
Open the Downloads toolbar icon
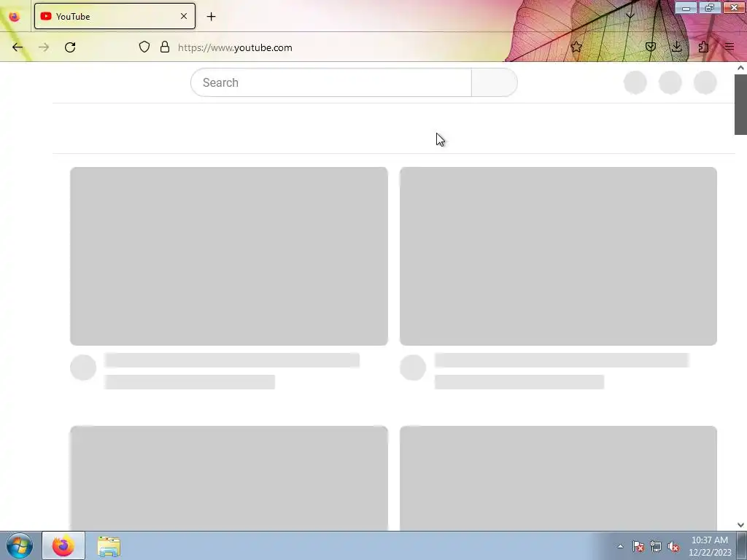(x=676, y=47)
